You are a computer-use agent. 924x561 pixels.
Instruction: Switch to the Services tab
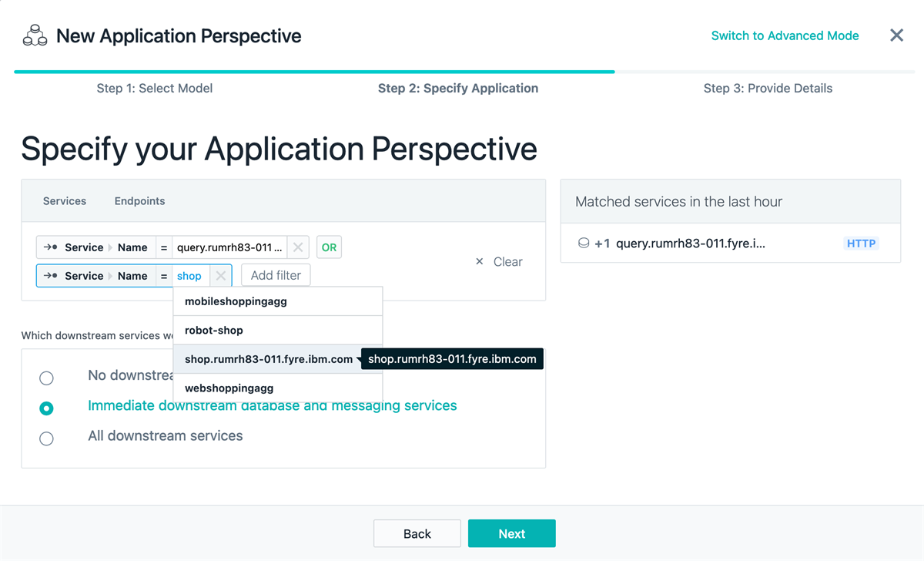pos(64,200)
